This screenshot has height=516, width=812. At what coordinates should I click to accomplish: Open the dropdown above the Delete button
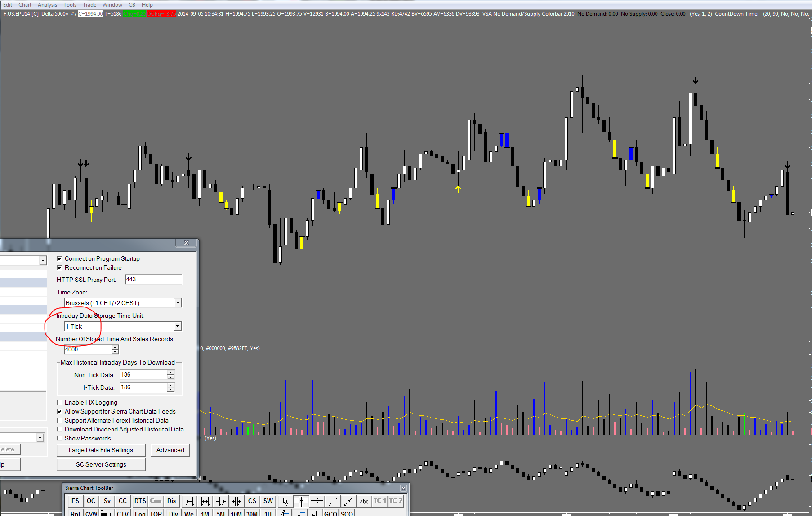40,438
